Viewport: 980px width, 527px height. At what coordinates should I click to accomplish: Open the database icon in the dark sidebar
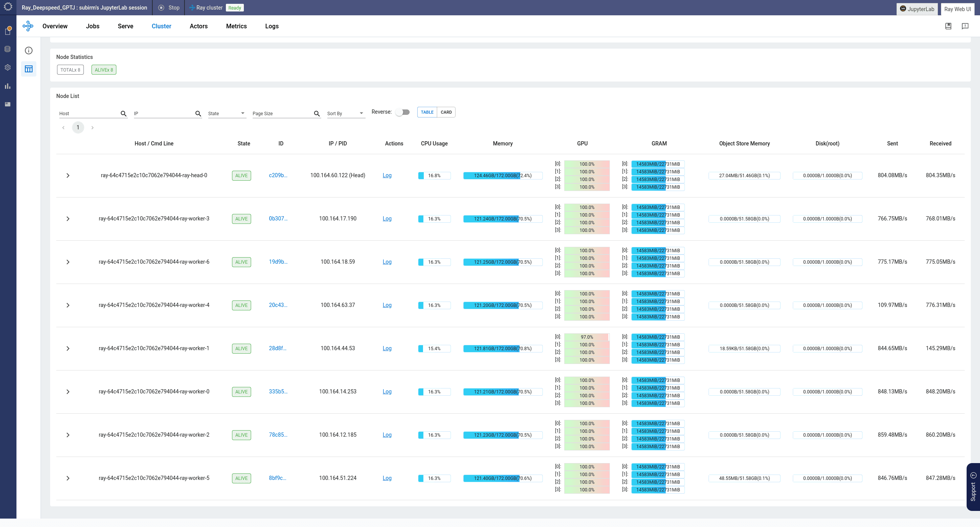tap(8, 49)
